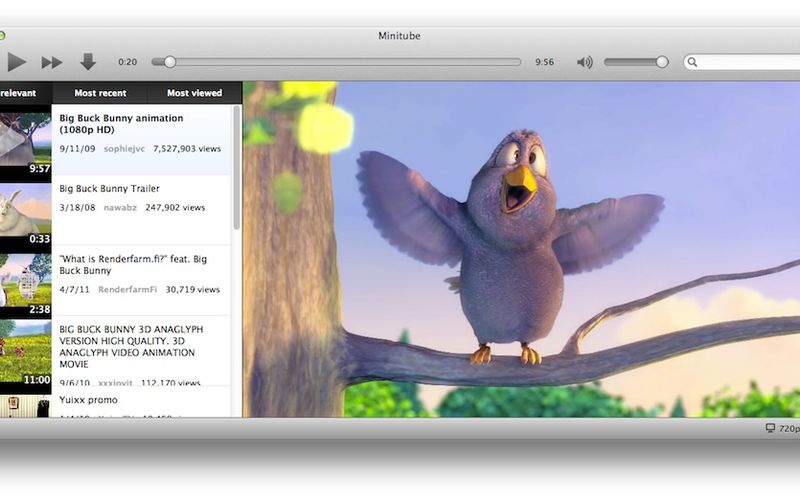
Task: Click the fullscreen monitor icon in status bar
Action: [x=770, y=428]
